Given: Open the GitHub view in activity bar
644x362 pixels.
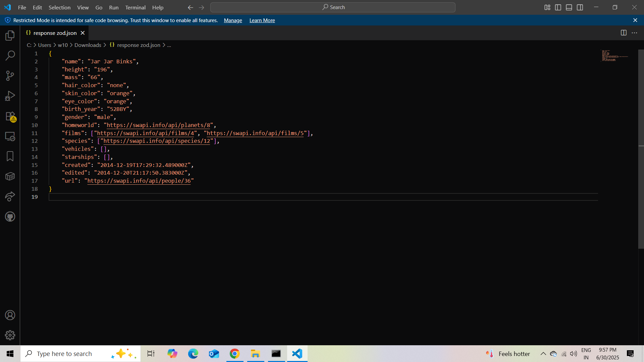Looking at the screenshot, I should pyautogui.click(x=10, y=217).
